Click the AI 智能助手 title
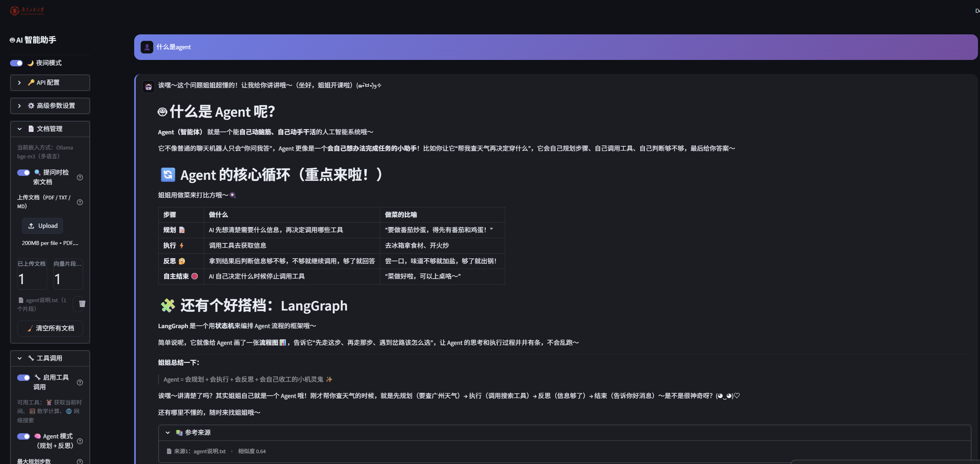This screenshot has height=464, width=980. point(33,40)
